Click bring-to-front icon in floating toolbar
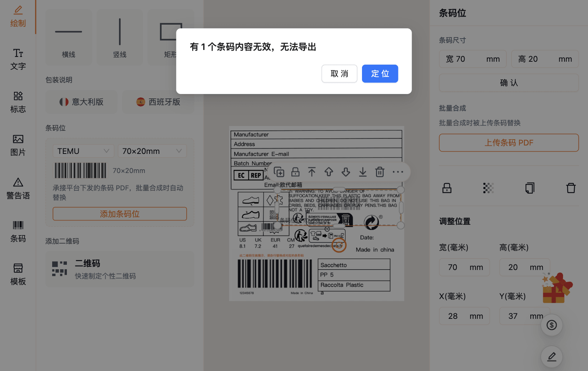 pyautogui.click(x=312, y=172)
